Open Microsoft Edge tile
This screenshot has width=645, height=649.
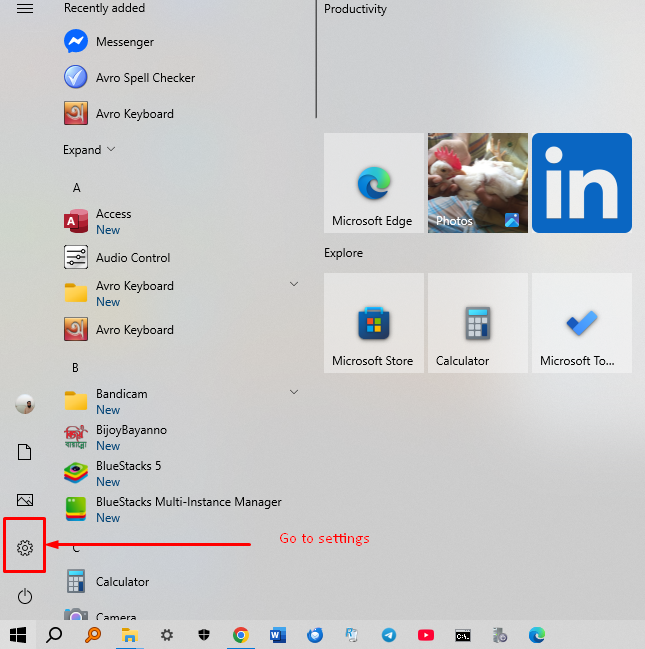pyautogui.click(x=374, y=183)
